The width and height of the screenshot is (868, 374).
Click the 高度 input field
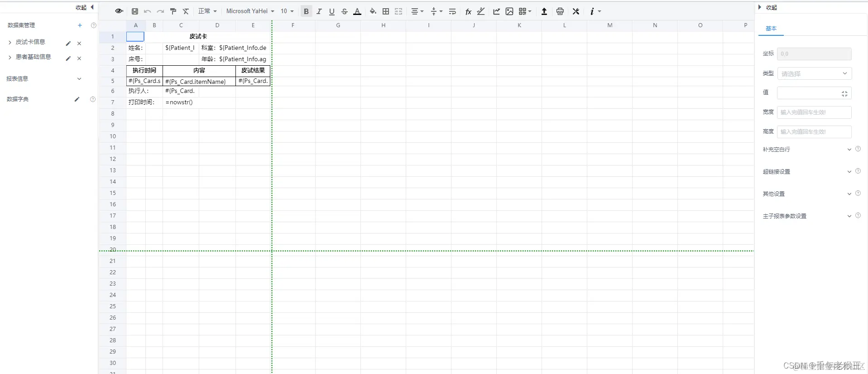(x=814, y=131)
